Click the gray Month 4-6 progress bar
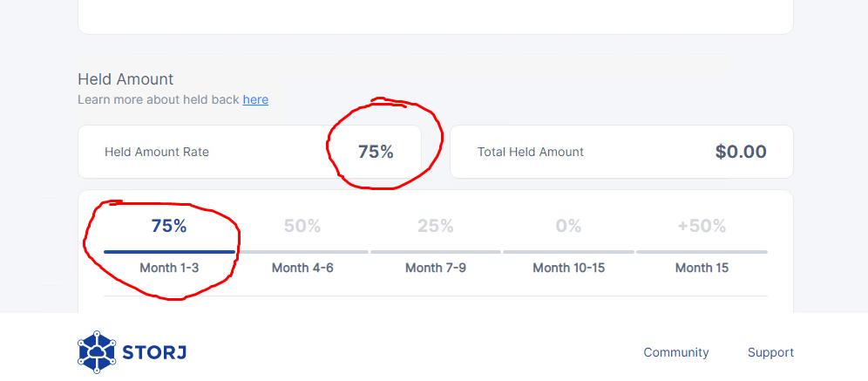Viewport: 868px width, 381px height. [302, 252]
